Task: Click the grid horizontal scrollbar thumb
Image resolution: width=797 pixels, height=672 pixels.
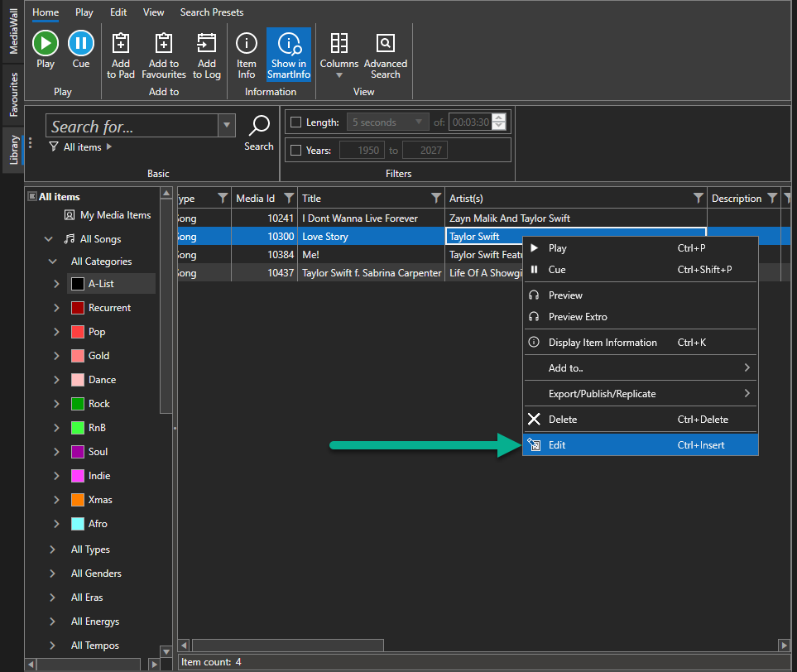Action: coord(287,645)
